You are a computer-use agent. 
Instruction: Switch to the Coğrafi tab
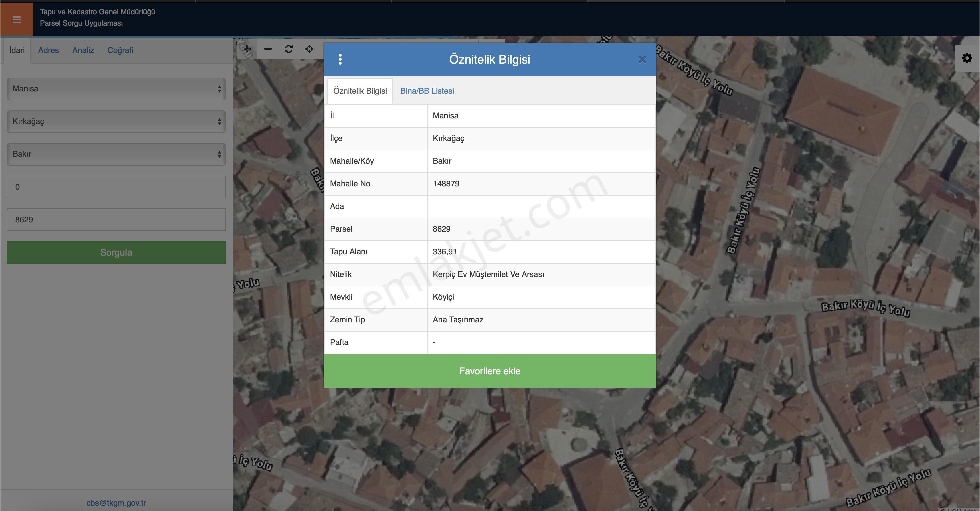pyautogui.click(x=120, y=50)
